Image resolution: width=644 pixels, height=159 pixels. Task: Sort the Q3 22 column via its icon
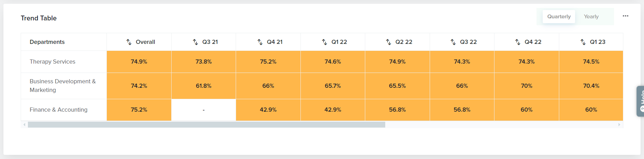tap(453, 42)
